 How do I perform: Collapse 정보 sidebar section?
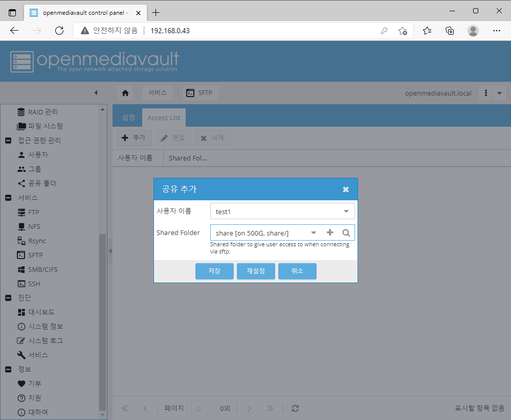tap(9, 369)
